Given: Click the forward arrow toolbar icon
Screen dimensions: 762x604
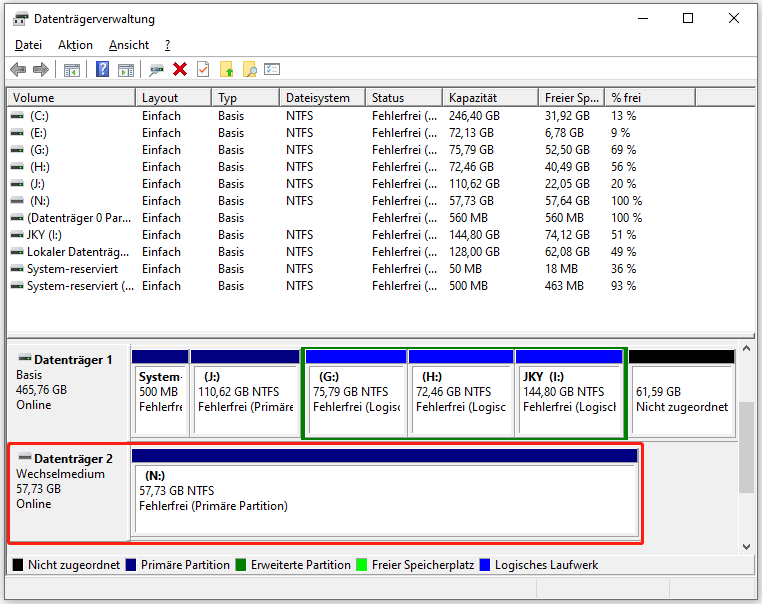Looking at the screenshot, I should [40, 69].
